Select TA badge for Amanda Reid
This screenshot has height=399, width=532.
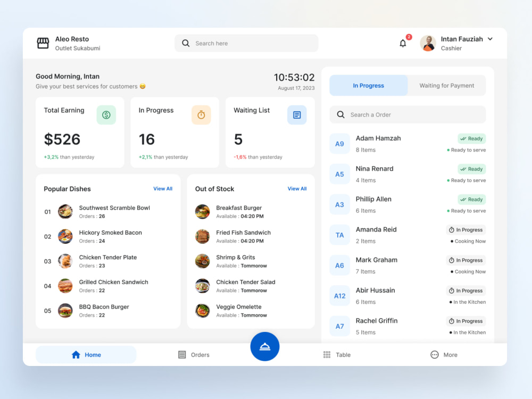pyautogui.click(x=339, y=235)
